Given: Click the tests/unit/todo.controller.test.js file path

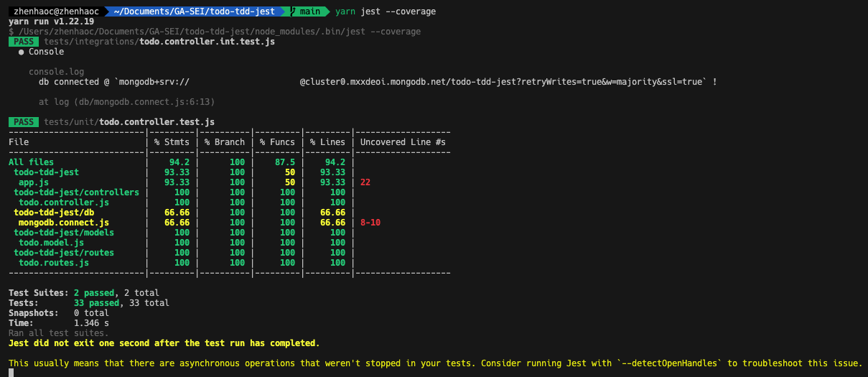Looking at the screenshot, I should (129, 122).
